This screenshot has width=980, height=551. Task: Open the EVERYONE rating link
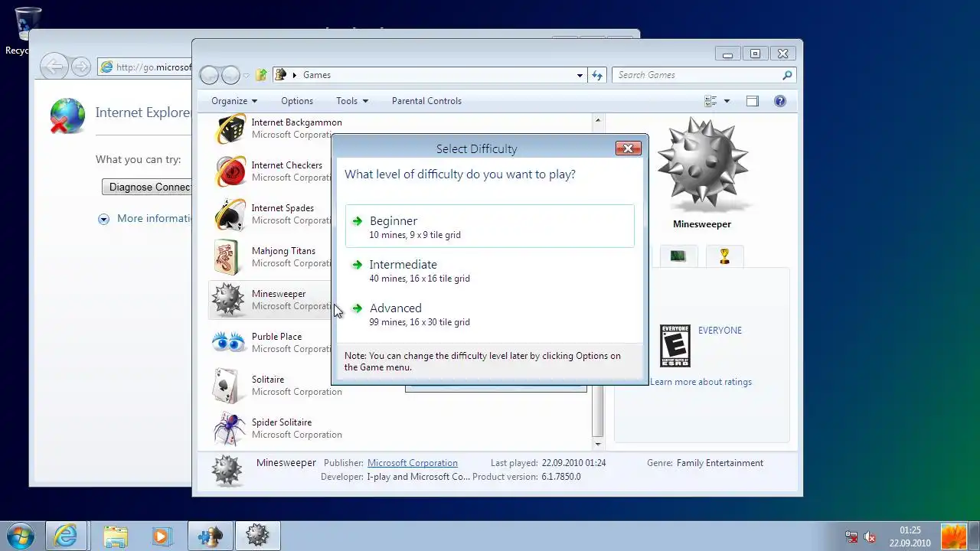tap(720, 331)
